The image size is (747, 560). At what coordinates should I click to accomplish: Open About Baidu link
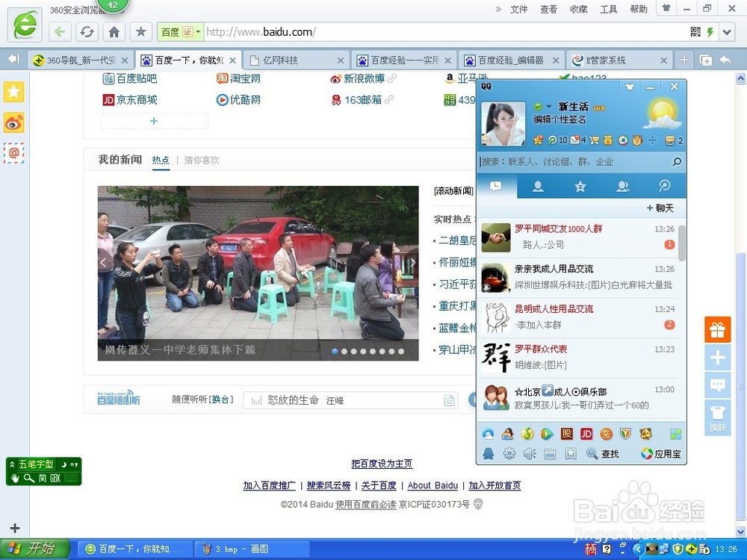coord(433,485)
